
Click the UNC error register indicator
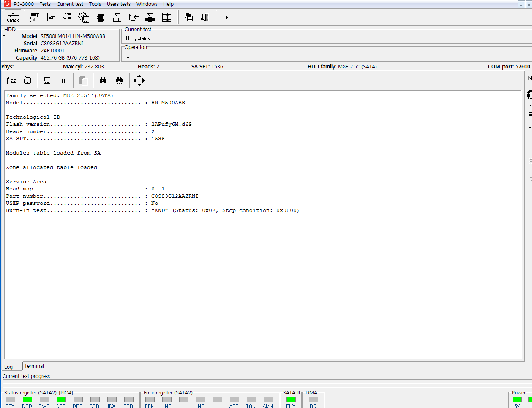[x=166, y=400]
